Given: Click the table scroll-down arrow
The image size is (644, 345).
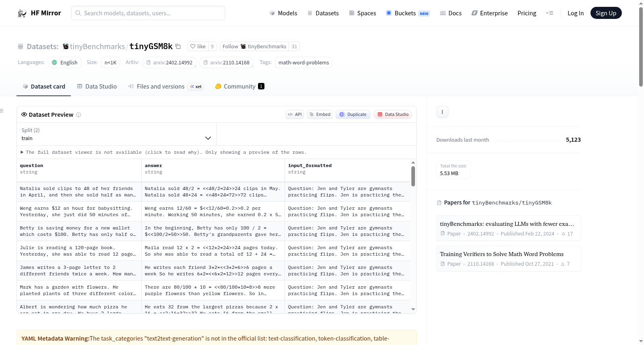Looking at the screenshot, I should pyautogui.click(x=413, y=309).
